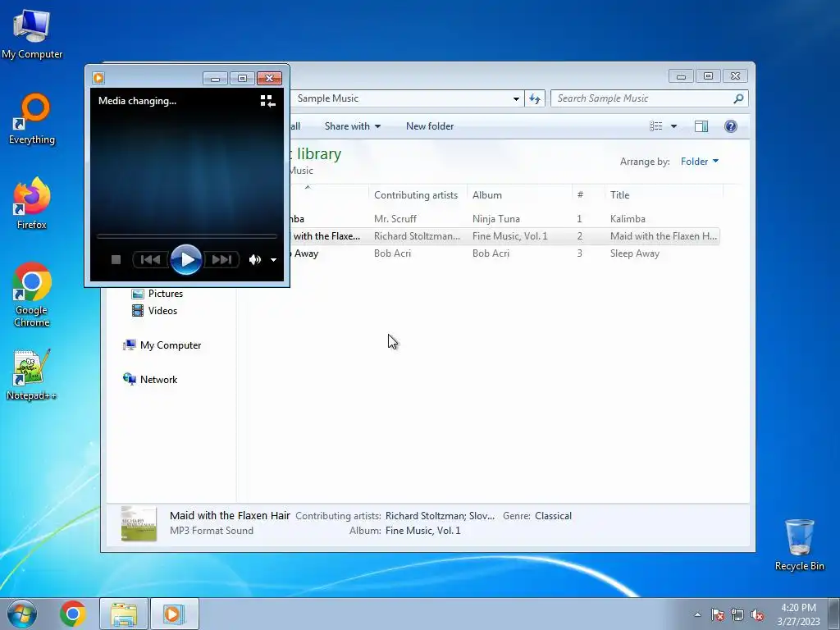The image size is (840, 630).
Task: Select the Kalimba title cell
Action: [628, 218]
